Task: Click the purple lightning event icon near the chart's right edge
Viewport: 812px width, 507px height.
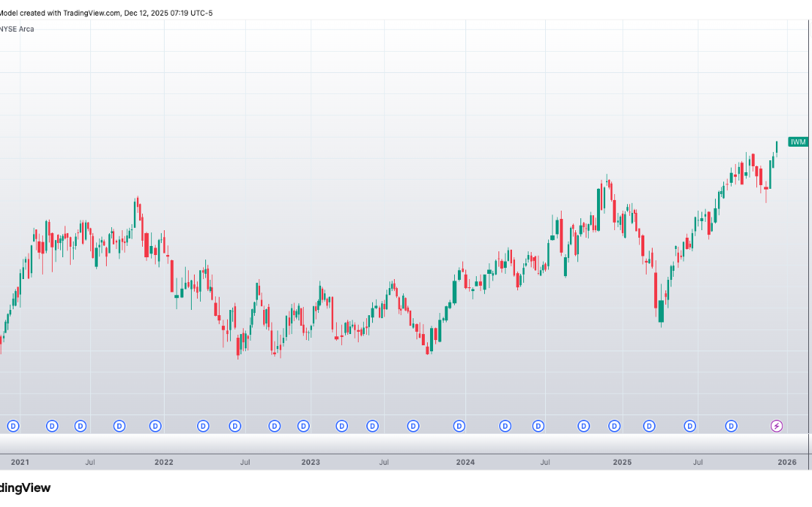Action: 776,426
